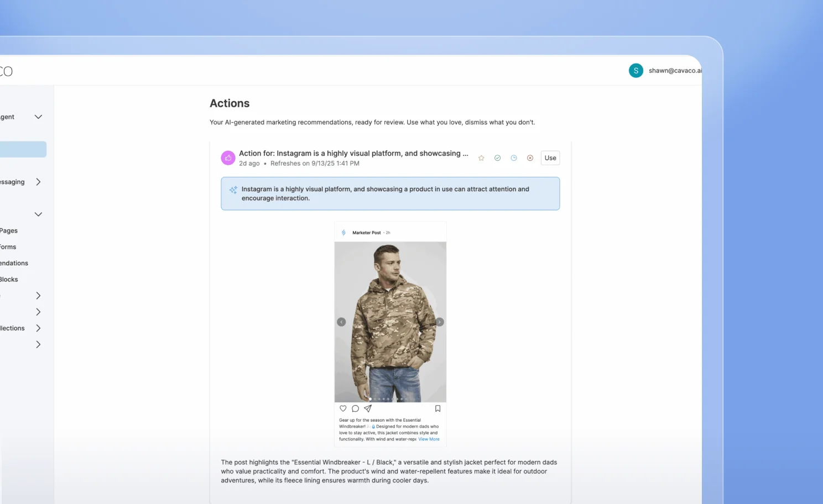Mark the action complete with the checkmark icon

(x=497, y=158)
